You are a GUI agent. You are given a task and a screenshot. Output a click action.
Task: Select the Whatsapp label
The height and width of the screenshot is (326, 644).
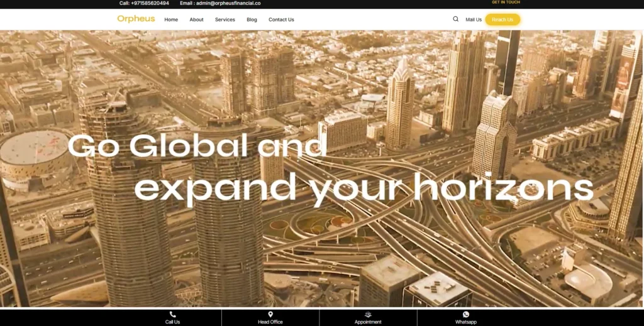[x=466, y=322]
